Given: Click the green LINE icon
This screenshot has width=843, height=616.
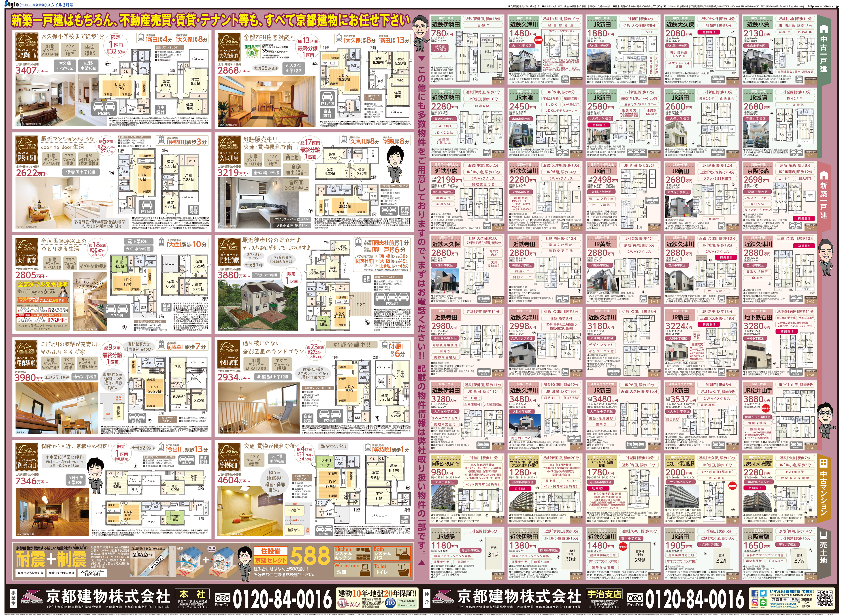Looking at the screenshot, I should click(763, 603).
